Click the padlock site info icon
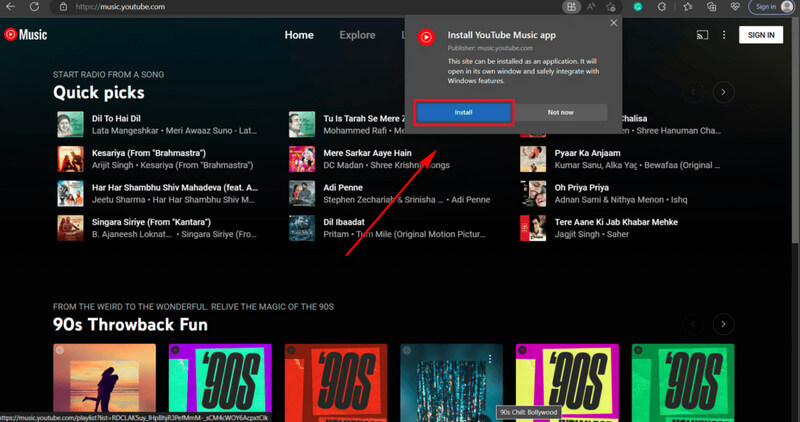Viewport: 800px width, 422px height. 63,7
